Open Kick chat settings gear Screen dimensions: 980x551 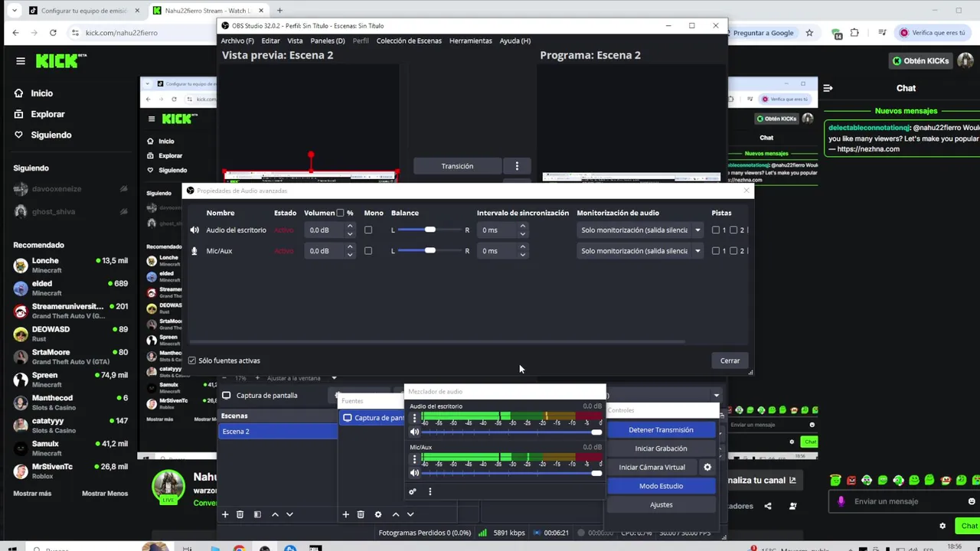(x=942, y=526)
